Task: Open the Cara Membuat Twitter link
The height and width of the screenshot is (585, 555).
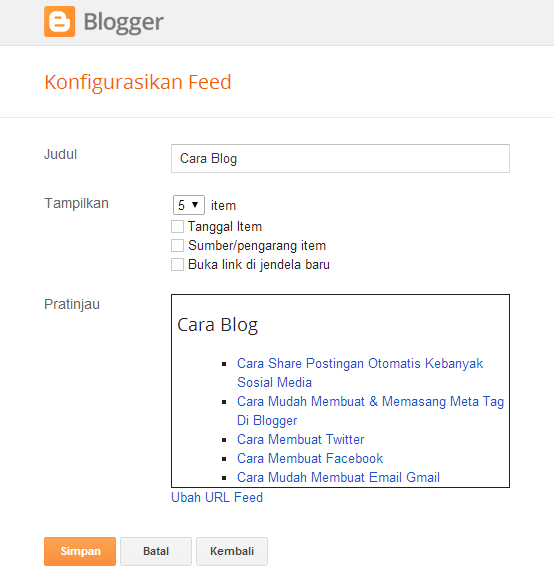Action: tap(301, 439)
